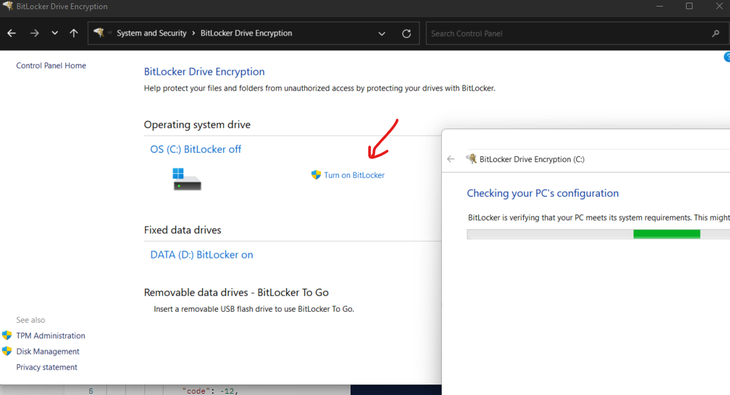
Task: Open Control Panel Home link
Action: coord(51,66)
